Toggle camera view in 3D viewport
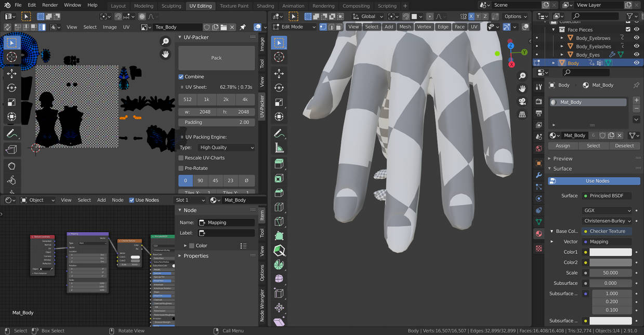This screenshot has width=644, height=335. pyautogui.click(x=522, y=102)
